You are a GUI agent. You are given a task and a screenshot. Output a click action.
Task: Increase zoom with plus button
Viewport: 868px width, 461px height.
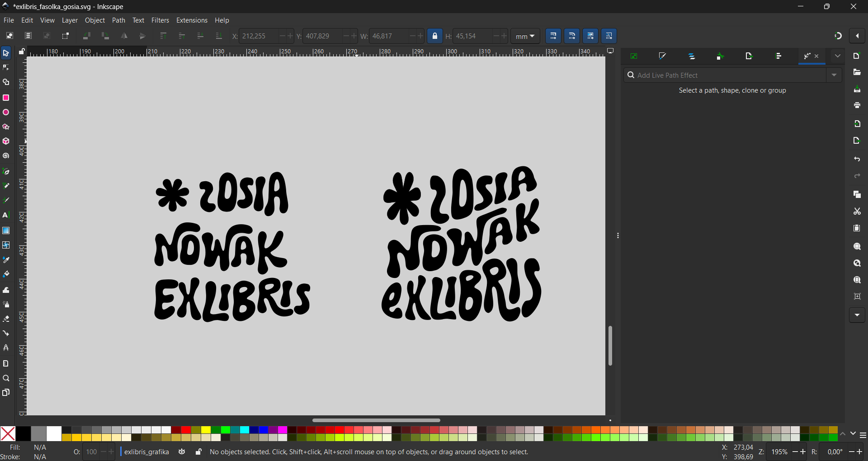803,452
